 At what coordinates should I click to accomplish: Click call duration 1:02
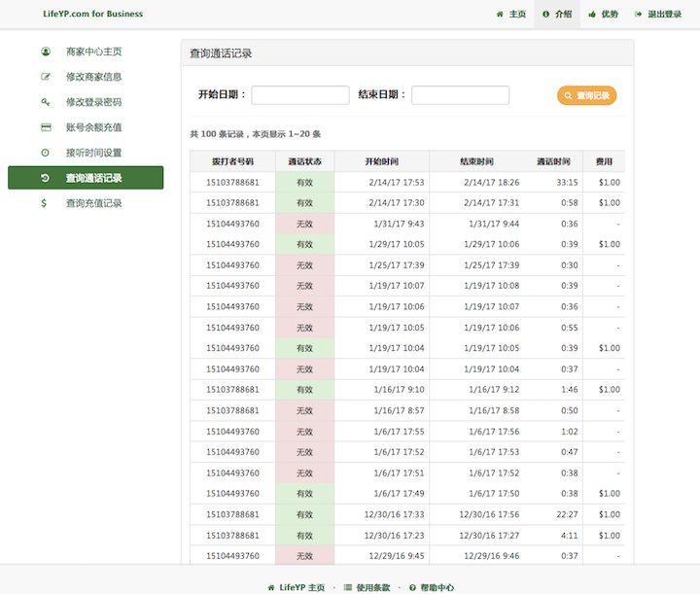[570, 432]
